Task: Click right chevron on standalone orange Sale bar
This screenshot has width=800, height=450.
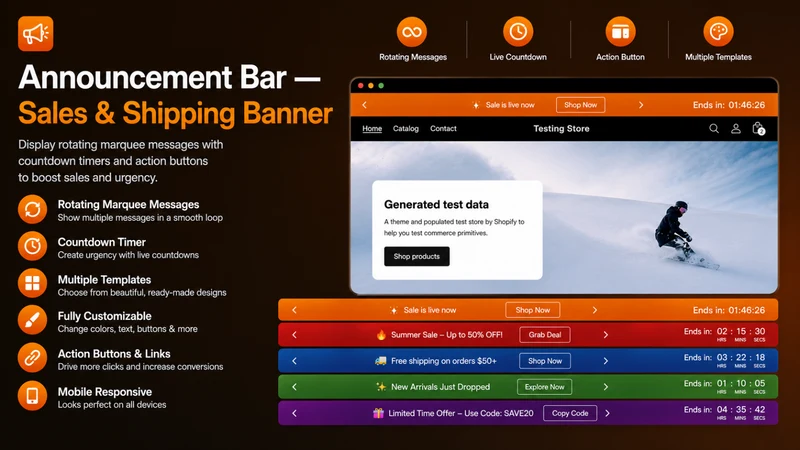Action: pyautogui.click(x=594, y=310)
